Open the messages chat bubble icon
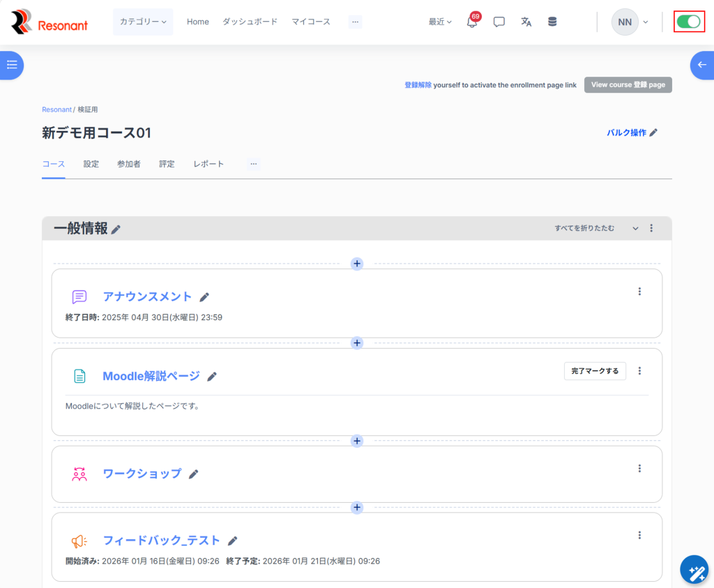 coord(499,22)
